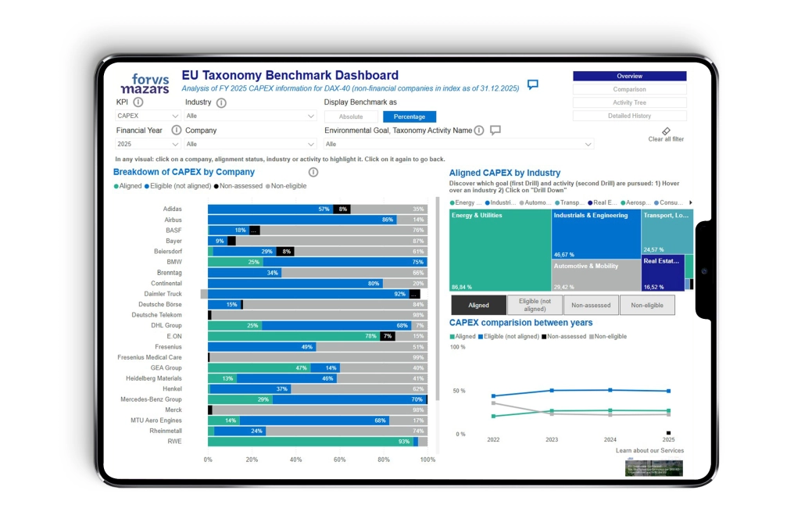Screen dimensions: 812x526
Task: Click GEA Group 47% aligned segment
Action: pos(259,367)
